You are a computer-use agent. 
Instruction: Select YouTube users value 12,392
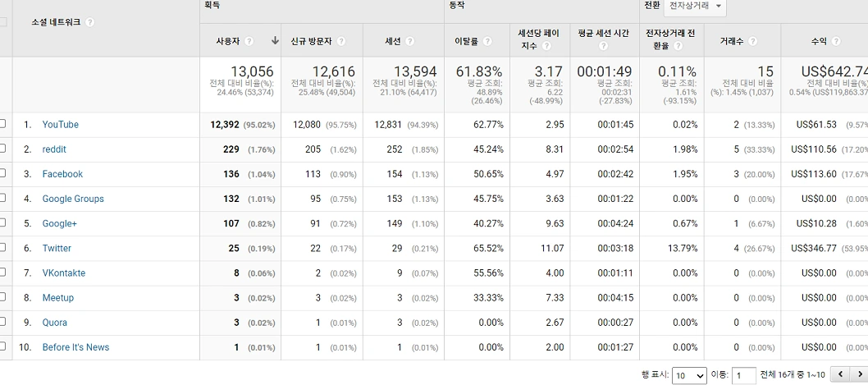pyautogui.click(x=225, y=125)
